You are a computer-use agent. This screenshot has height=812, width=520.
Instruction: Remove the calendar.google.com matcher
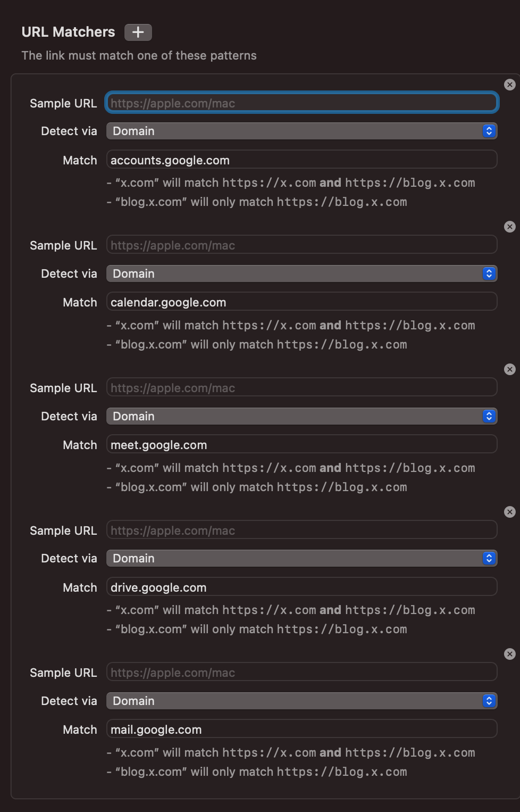coord(510,227)
